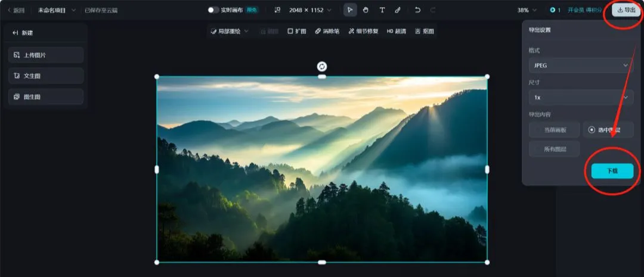The height and width of the screenshot is (277, 644).
Task: Select the hand pan tool
Action: coord(366,10)
